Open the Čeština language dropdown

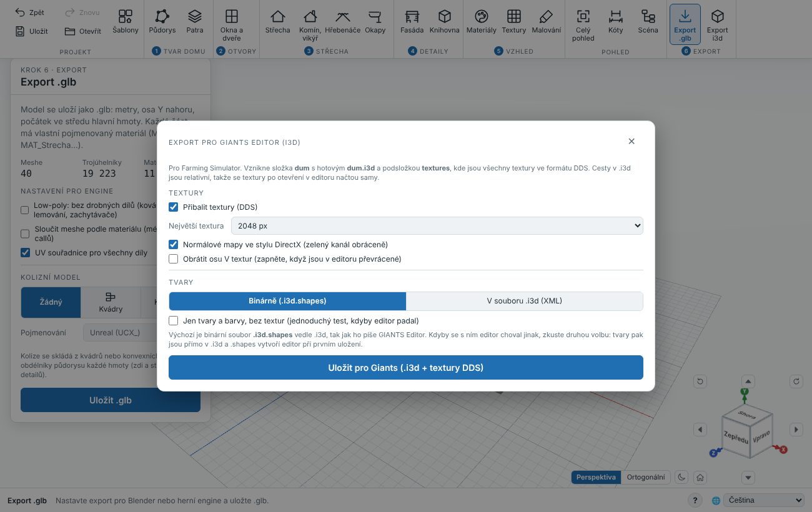pos(765,500)
